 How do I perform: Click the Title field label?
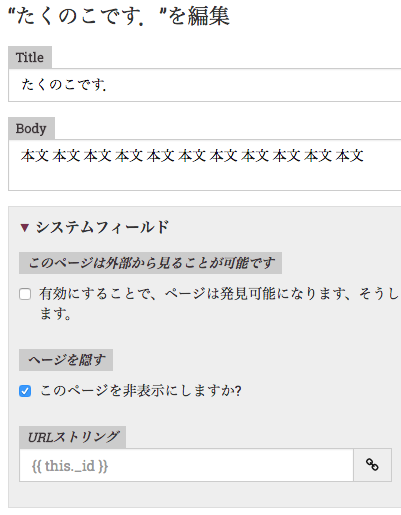[30, 57]
